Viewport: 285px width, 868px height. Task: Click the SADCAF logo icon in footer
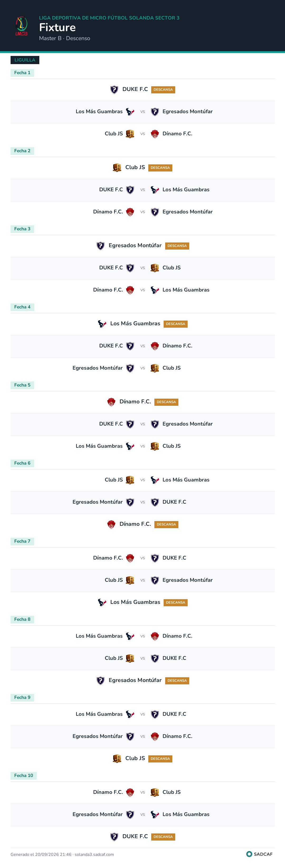249,854
